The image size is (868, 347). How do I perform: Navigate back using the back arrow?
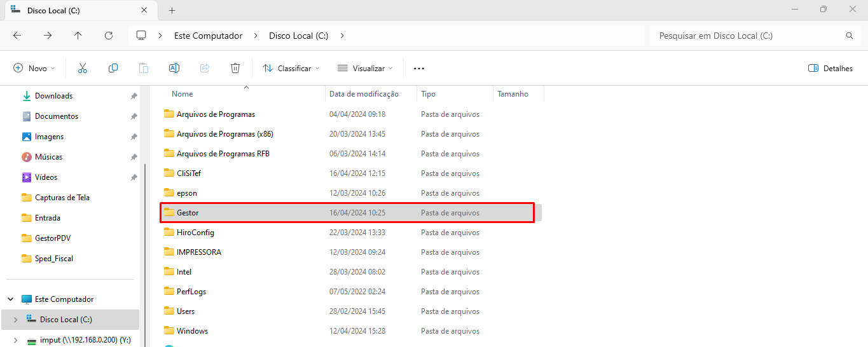[x=17, y=36]
